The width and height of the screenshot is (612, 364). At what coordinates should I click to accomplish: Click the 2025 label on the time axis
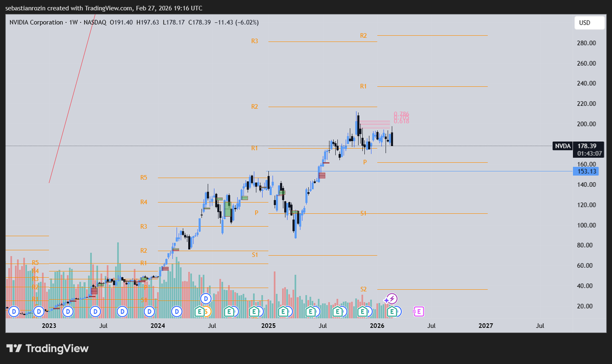268,325
